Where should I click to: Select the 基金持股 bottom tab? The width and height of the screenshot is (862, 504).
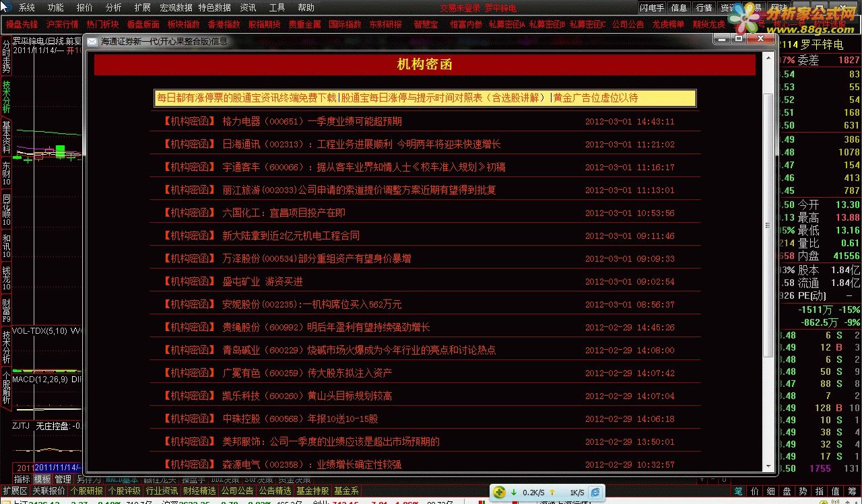click(x=313, y=491)
